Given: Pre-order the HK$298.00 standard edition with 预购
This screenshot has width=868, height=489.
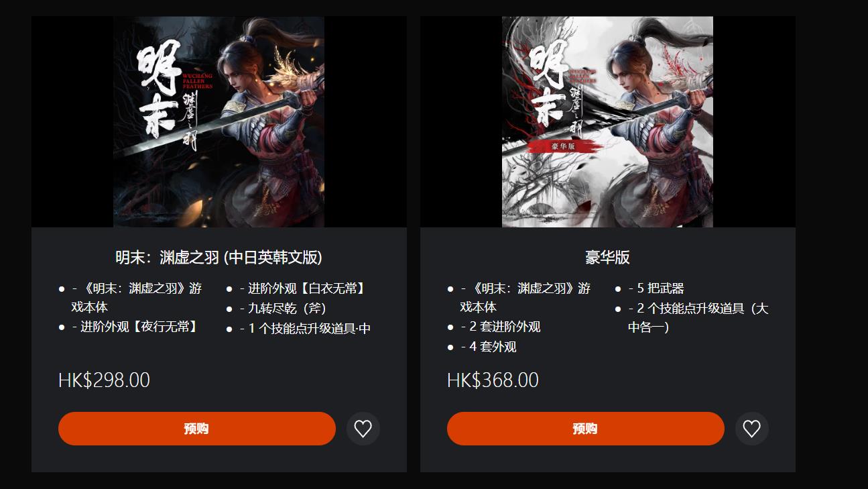Looking at the screenshot, I should [196, 429].
